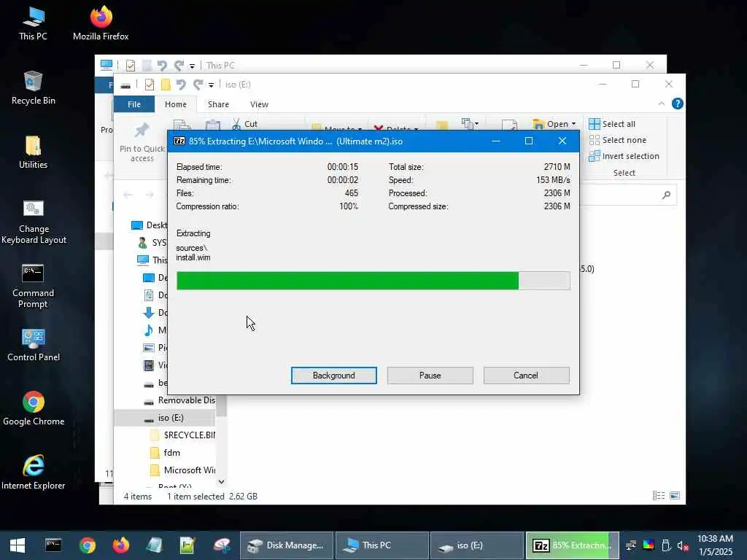The height and width of the screenshot is (560, 747).
Task: Switch to details view icon in status bar
Action: pyautogui.click(x=659, y=496)
